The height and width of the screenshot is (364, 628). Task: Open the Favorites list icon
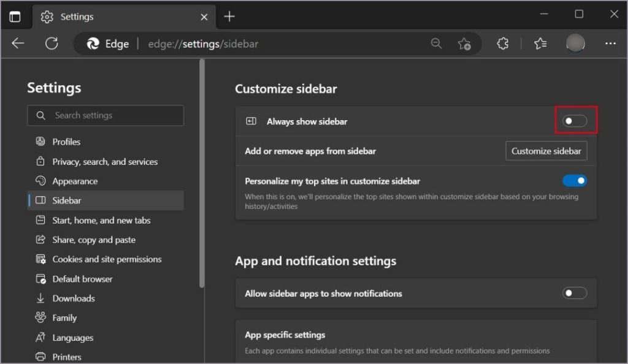tap(540, 43)
